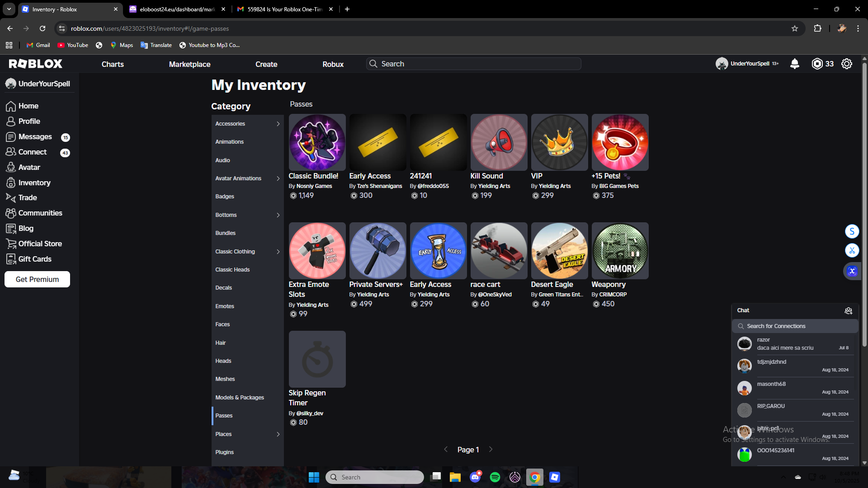
Task: Select the Animations category
Action: pyautogui.click(x=247, y=142)
